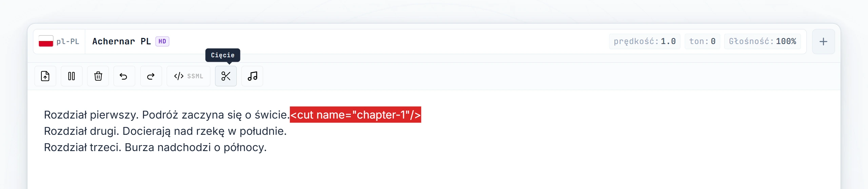The height and width of the screenshot is (189, 868).
Task: Change the ton 0 value
Action: 702,41
